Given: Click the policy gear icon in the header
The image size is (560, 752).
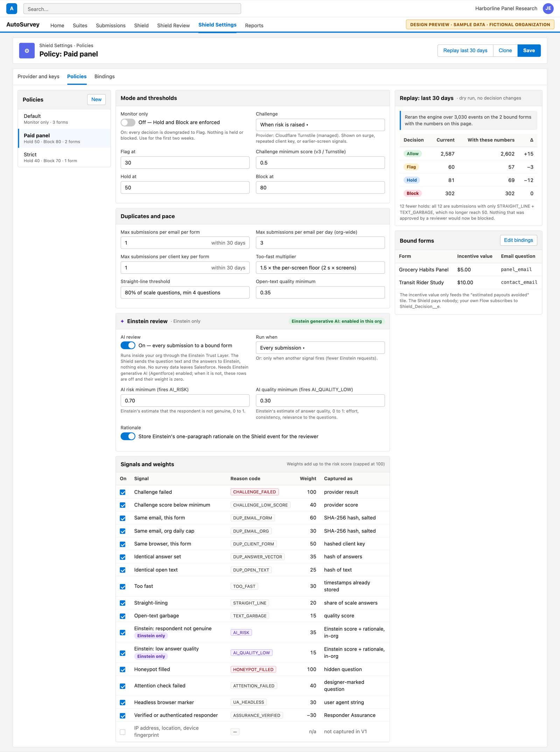Looking at the screenshot, I should [27, 50].
